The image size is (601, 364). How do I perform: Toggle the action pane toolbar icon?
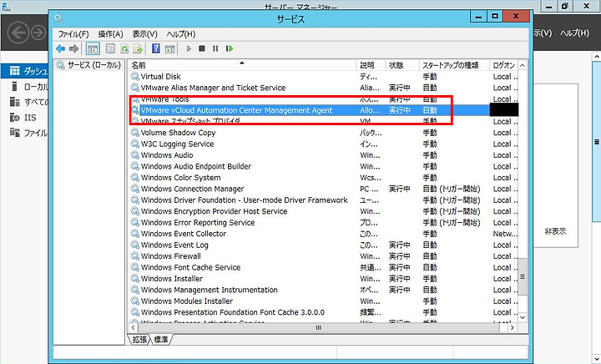(x=169, y=48)
